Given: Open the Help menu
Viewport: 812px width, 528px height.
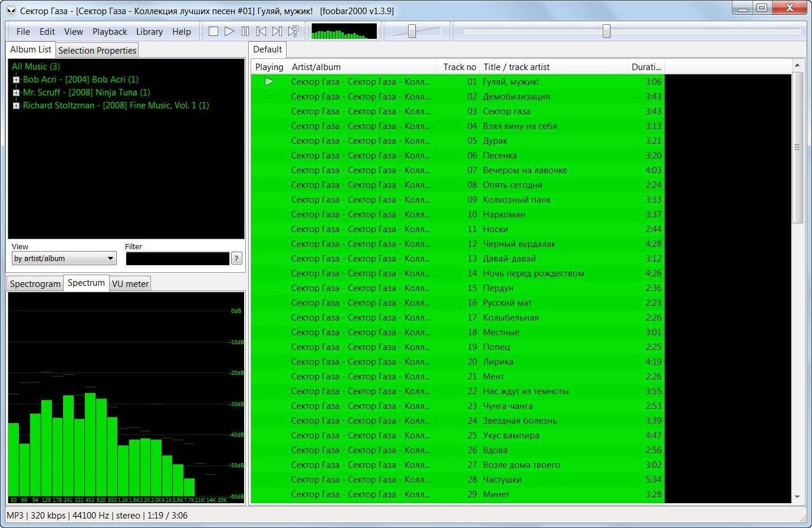Looking at the screenshot, I should (182, 32).
